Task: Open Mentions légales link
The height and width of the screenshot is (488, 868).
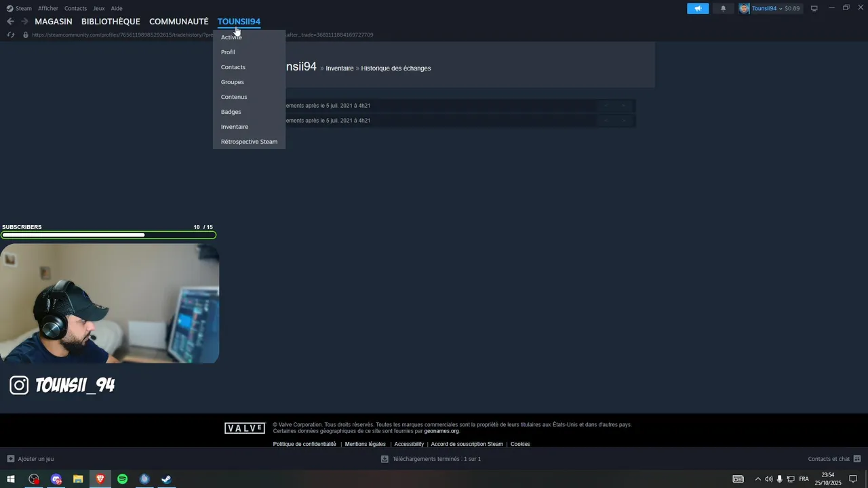Action: click(365, 444)
